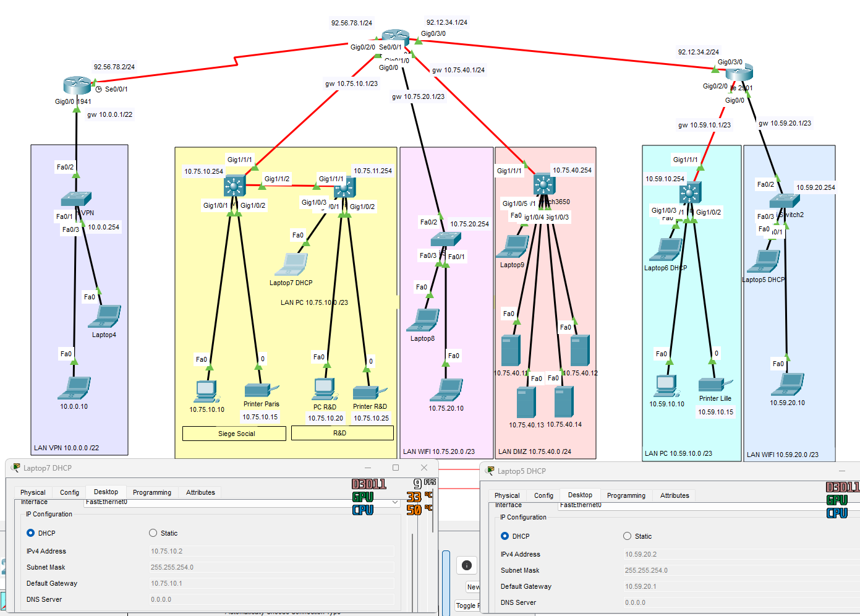Open Programming tab in Laptop5 DHCP window
This screenshot has width=860, height=616.
click(x=626, y=495)
